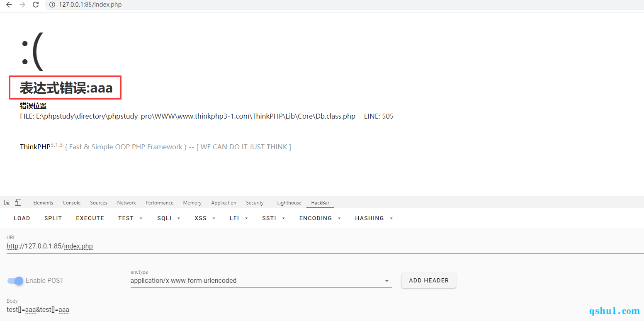The height and width of the screenshot is (321, 644).
Task: Activate the DevTools inspect element picker
Action: (x=7, y=203)
